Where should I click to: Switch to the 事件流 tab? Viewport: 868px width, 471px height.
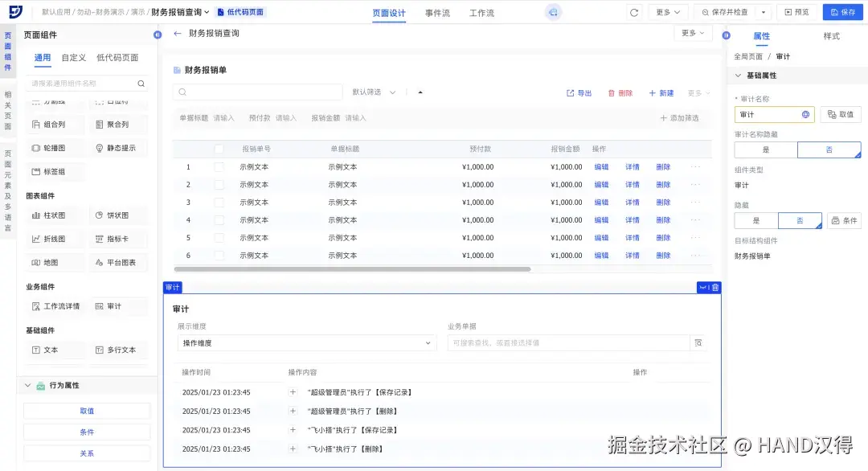[x=437, y=13]
